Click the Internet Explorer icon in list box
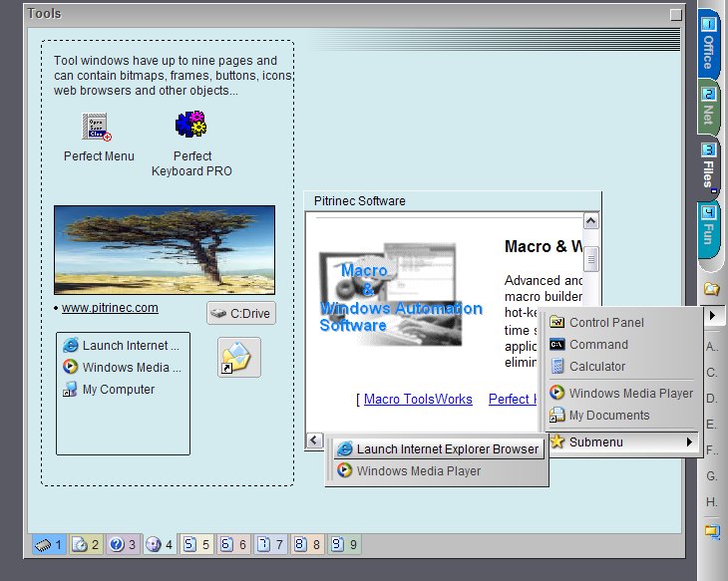This screenshot has height=581, width=728. [x=70, y=345]
